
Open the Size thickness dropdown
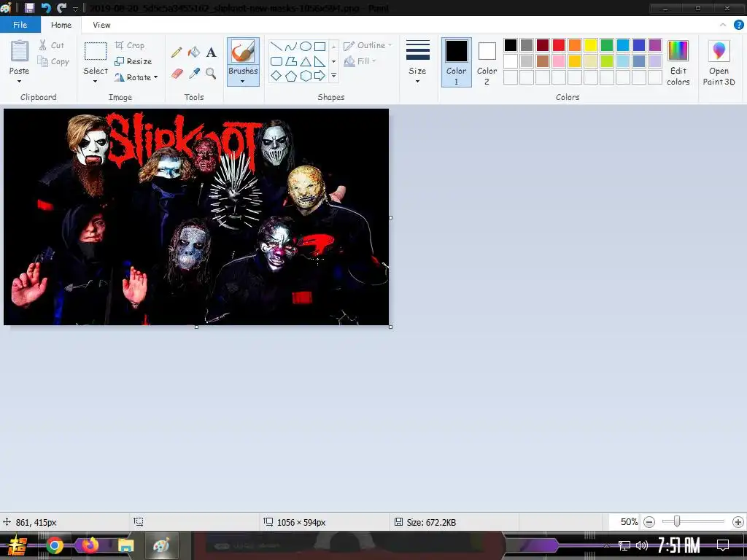tap(417, 63)
